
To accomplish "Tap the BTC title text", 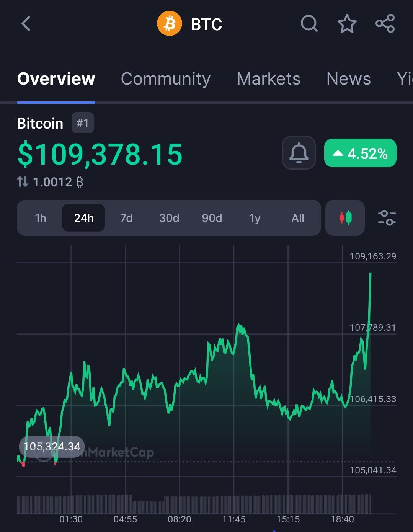I will click(207, 24).
